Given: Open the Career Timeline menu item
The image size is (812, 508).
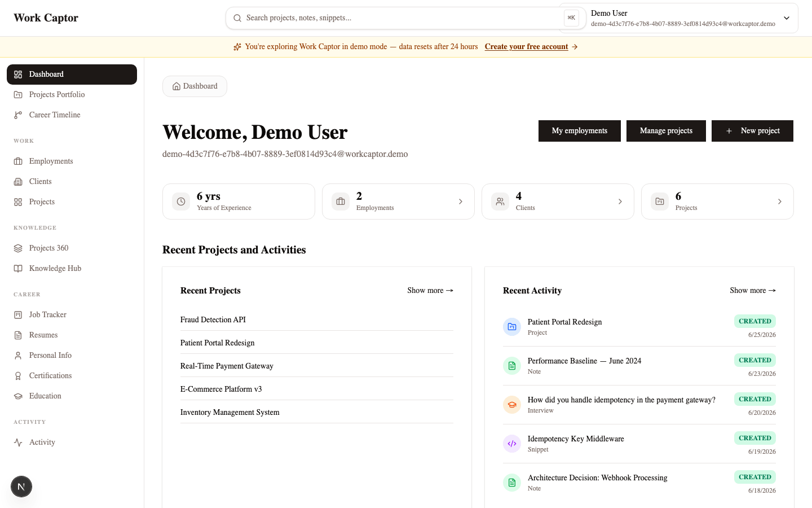Looking at the screenshot, I should 72,115.
